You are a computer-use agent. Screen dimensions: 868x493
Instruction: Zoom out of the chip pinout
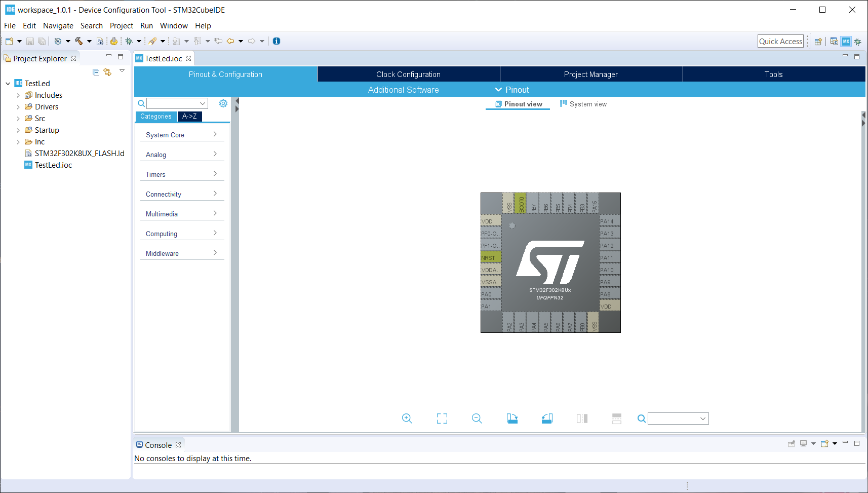pos(477,419)
